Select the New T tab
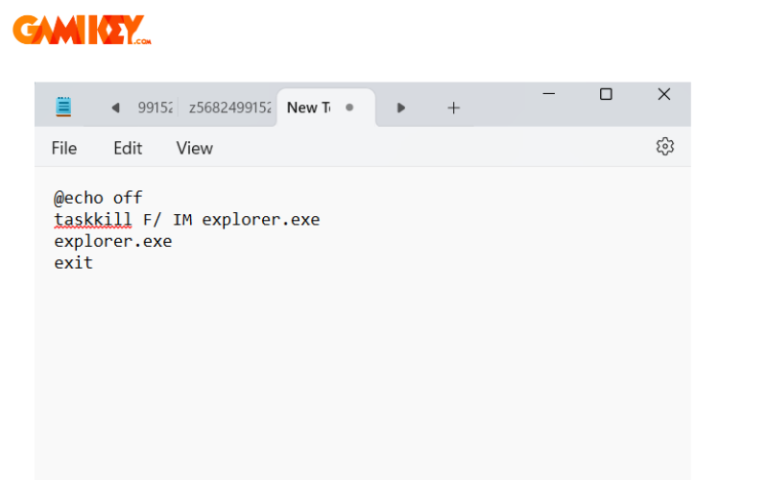The width and height of the screenshot is (768, 480). pos(308,108)
